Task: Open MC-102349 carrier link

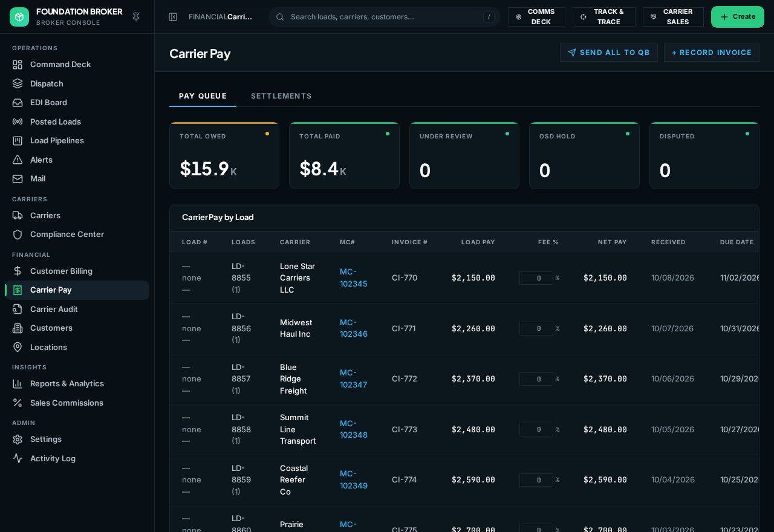Action: [x=354, y=479]
